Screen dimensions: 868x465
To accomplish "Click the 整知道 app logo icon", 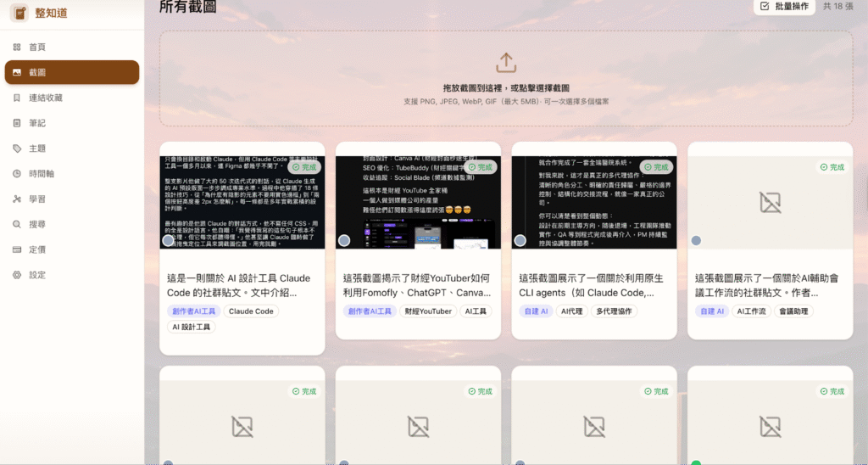I will coord(19,13).
